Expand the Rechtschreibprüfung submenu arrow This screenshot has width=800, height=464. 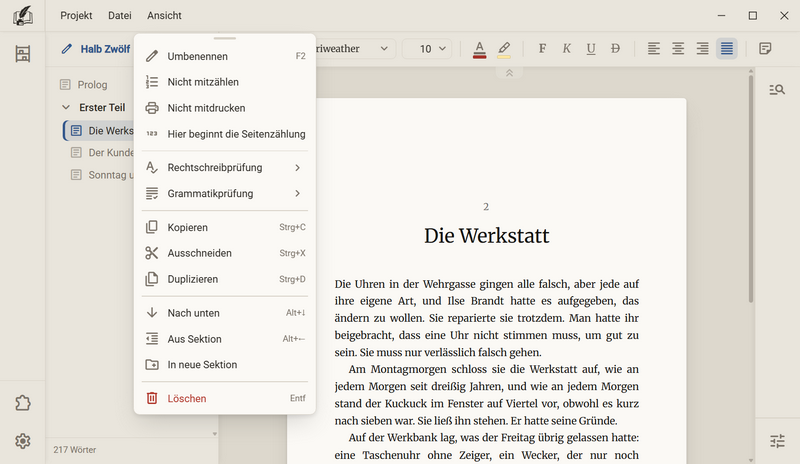point(297,168)
